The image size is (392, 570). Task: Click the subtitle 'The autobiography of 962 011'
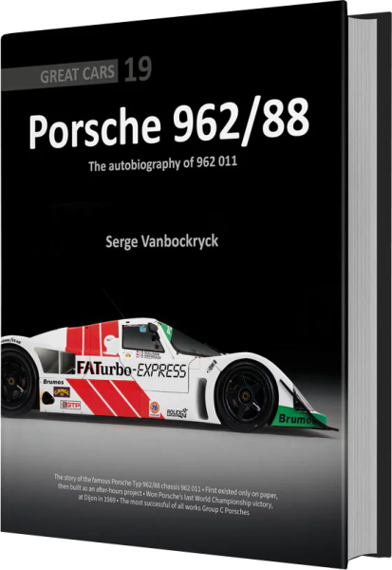[x=162, y=163]
